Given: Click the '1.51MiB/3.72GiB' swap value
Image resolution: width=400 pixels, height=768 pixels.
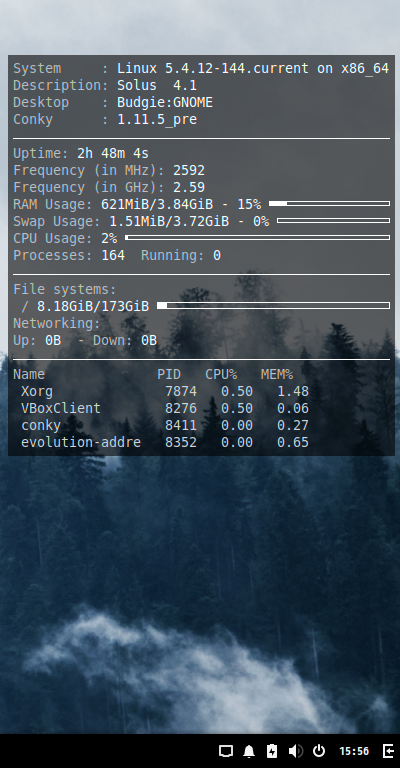Looking at the screenshot, I should (169, 221).
